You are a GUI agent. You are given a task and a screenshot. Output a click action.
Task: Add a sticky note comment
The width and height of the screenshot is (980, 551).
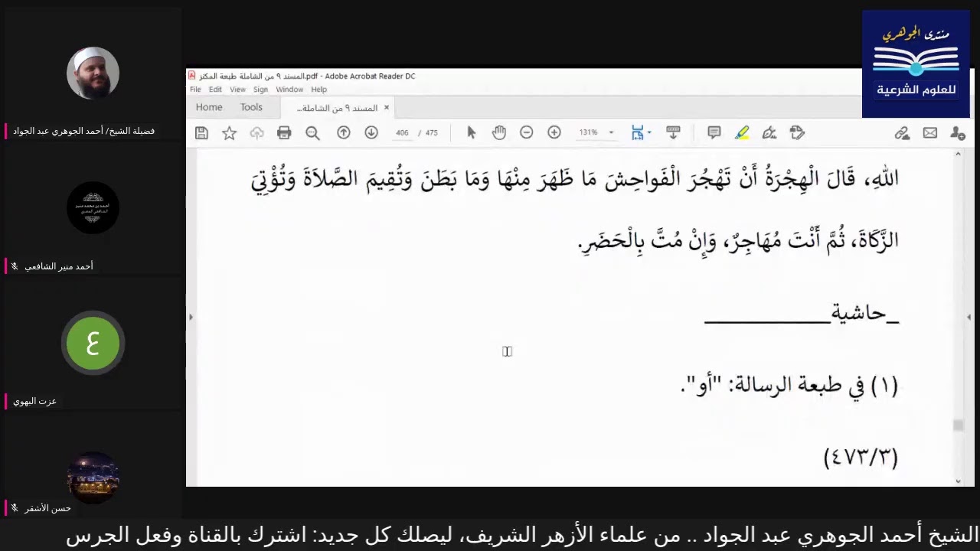pyautogui.click(x=714, y=132)
